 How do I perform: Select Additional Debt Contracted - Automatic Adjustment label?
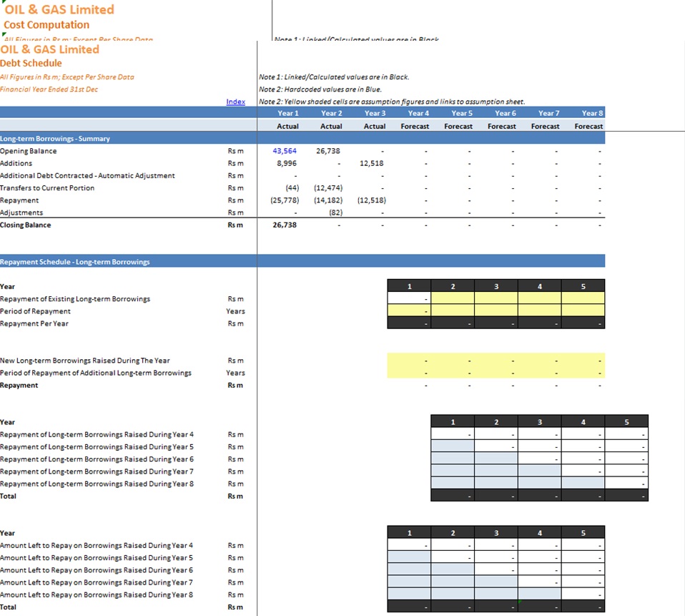(87, 175)
